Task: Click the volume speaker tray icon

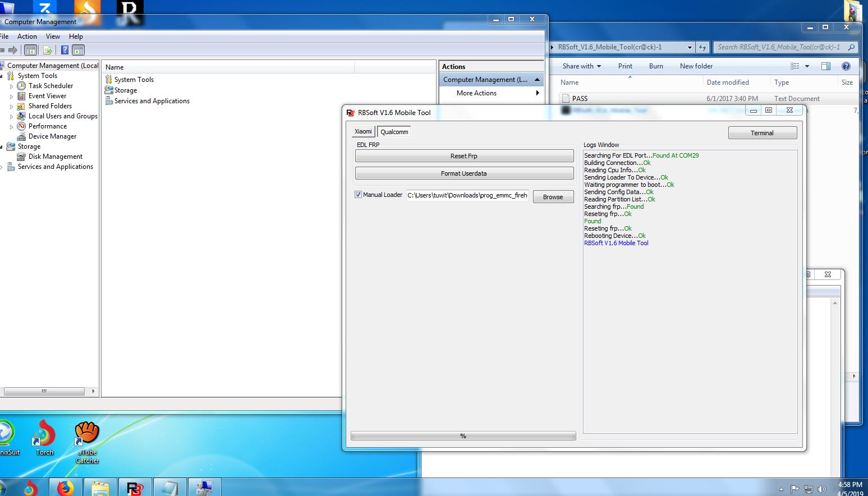Action: pos(822,489)
